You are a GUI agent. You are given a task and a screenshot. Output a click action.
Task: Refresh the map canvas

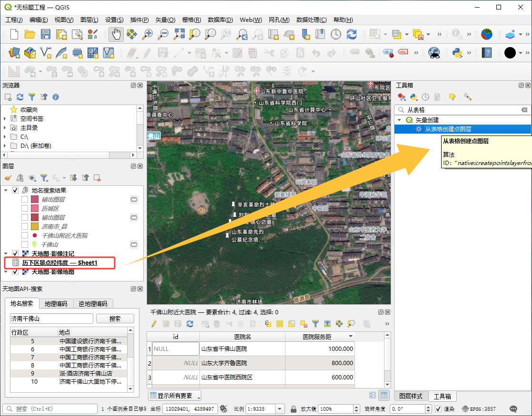352,34
